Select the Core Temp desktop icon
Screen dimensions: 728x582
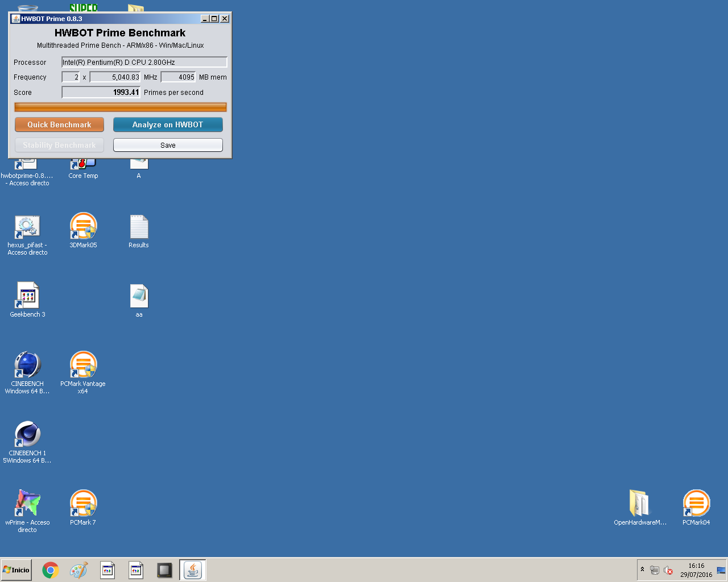point(83,169)
